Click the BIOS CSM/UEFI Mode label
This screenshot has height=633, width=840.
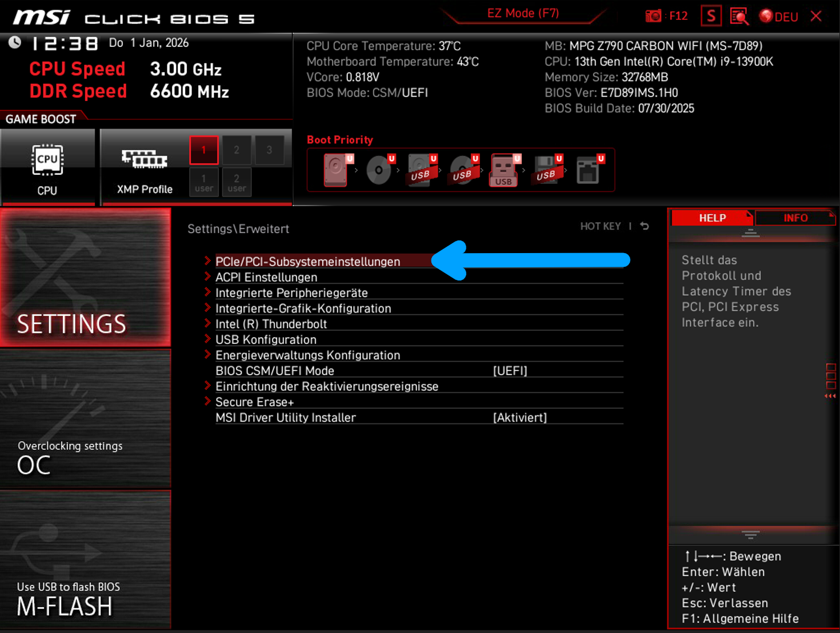tap(275, 371)
